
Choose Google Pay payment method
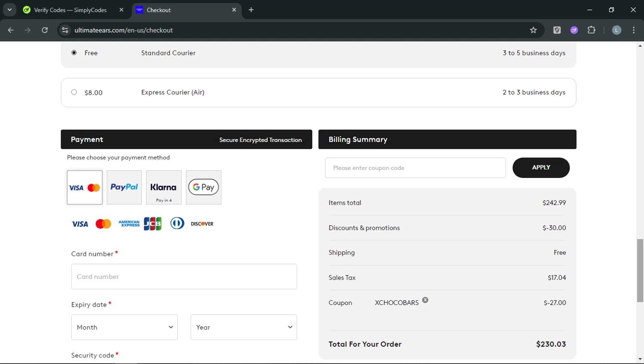point(204,187)
